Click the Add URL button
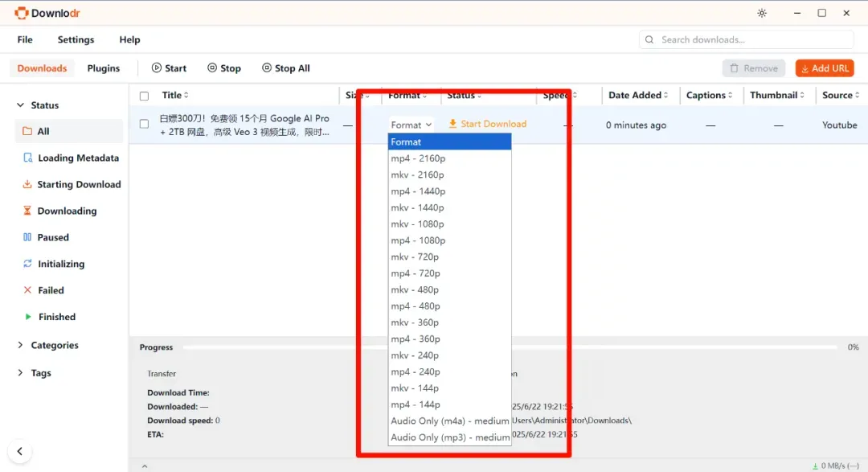Screen dimensions: 868x472 click(825, 68)
